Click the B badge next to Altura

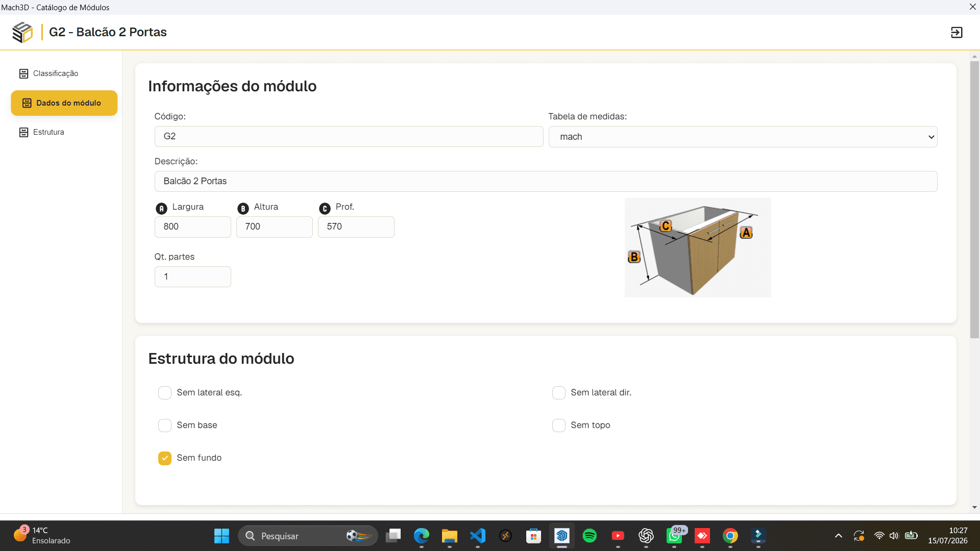(x=243, y=209)
